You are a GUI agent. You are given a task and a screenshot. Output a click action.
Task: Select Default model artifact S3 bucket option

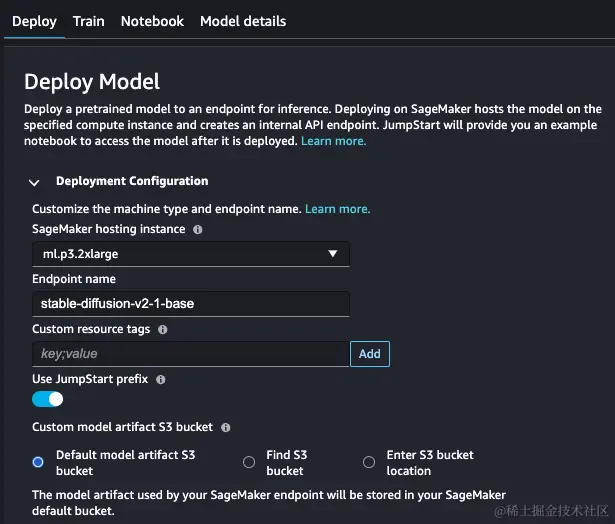click(39, 462)
